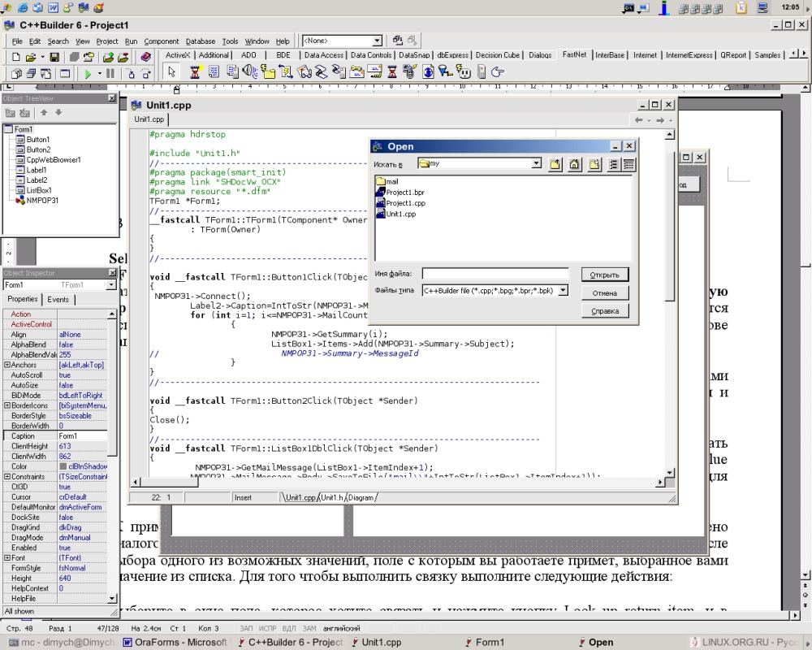The width and height of the screenshot is (812, 650).
Task: Expand the Constraints property
Action: point(7,476)
